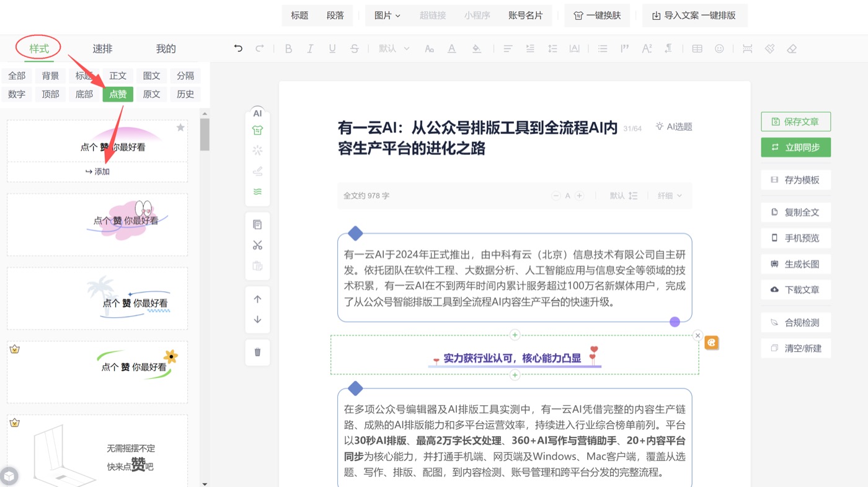
Task: Click the redo arrow icon
Action: [x=260, y=48]
